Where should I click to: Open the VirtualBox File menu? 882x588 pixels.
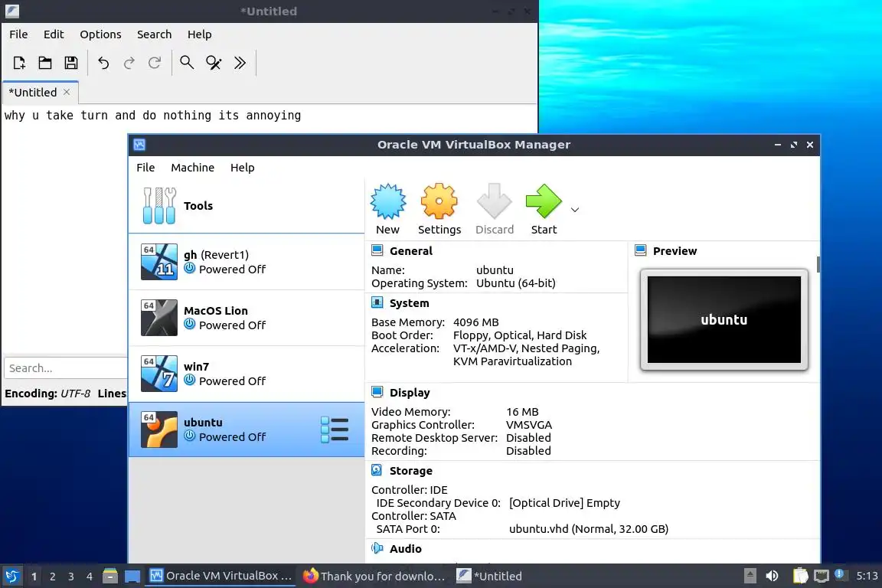[x=145, y=168]
